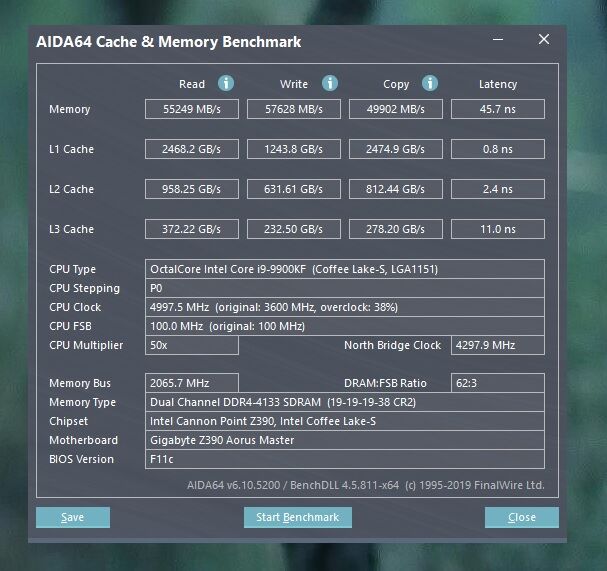Click the Write column header
Viewport: 607px width, 571px height.
(x=294, y=84)
